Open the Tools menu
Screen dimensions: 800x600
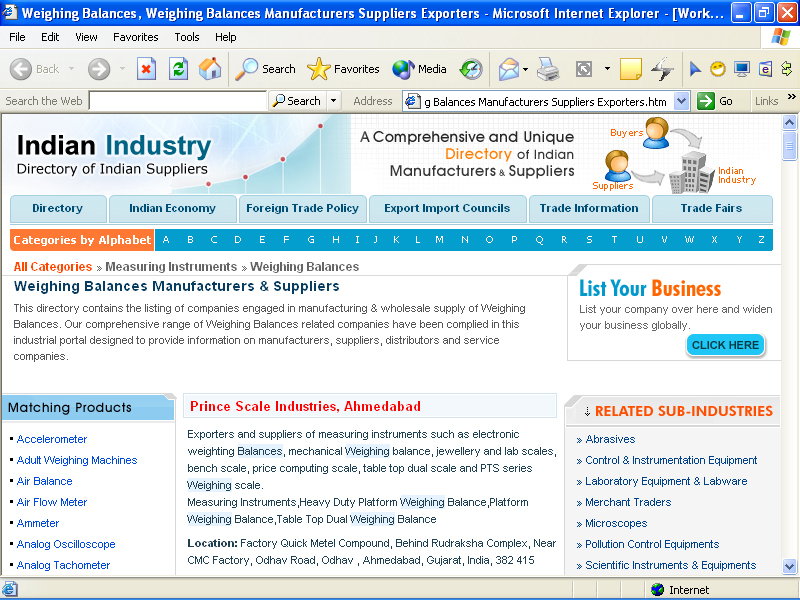coord(187,37)
